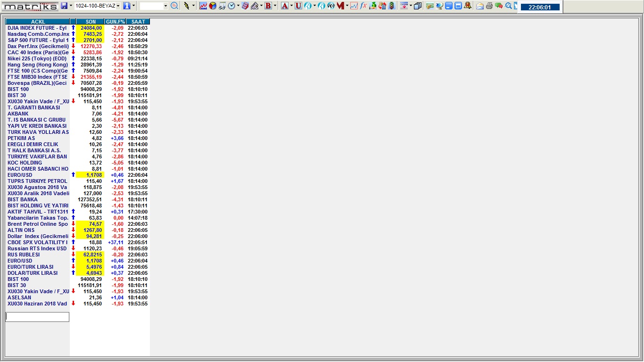Screen dimensions: 644x362
Task: Click the red letter U icon
Action: tap(298, 6)
